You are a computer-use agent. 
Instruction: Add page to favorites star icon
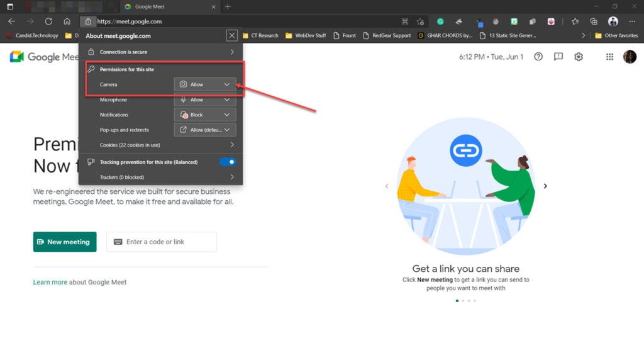(420, 21)
